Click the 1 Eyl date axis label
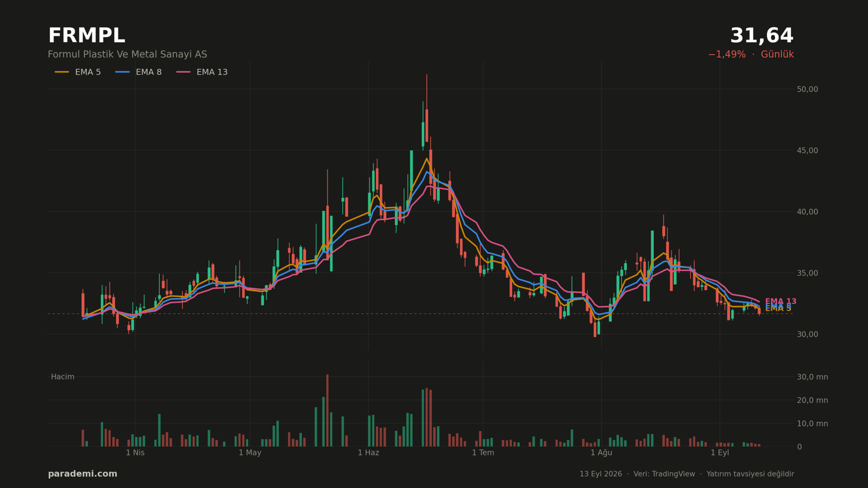Screen dimensions: 868x488 pyautogui.click(x=720, y=452)
